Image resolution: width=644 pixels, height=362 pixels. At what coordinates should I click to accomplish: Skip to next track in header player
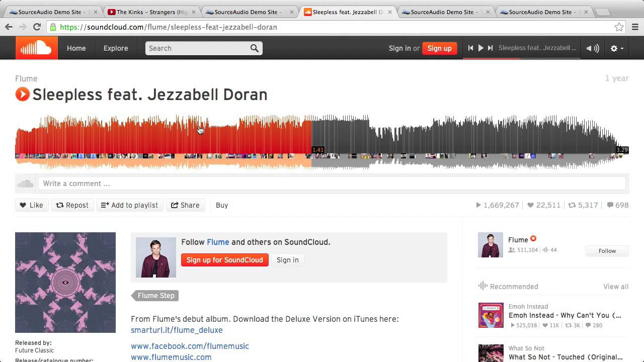click(x=491, y=48)
